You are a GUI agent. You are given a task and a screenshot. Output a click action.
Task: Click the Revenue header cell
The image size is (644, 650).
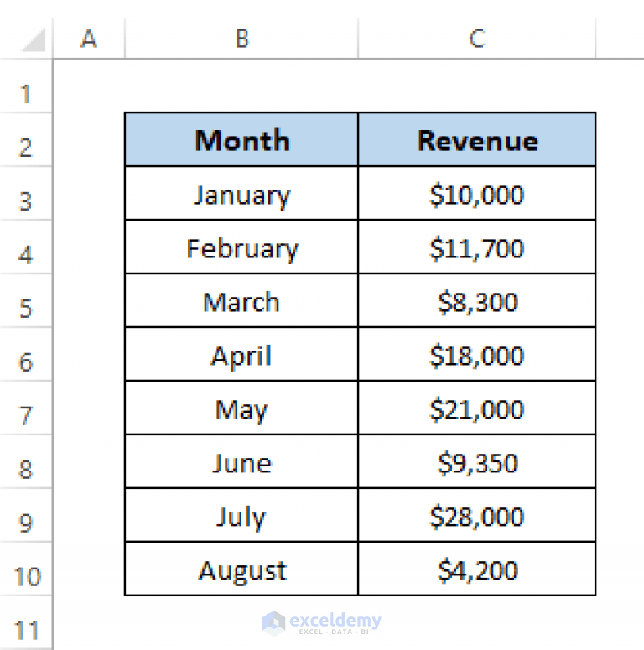click(477, 140)
